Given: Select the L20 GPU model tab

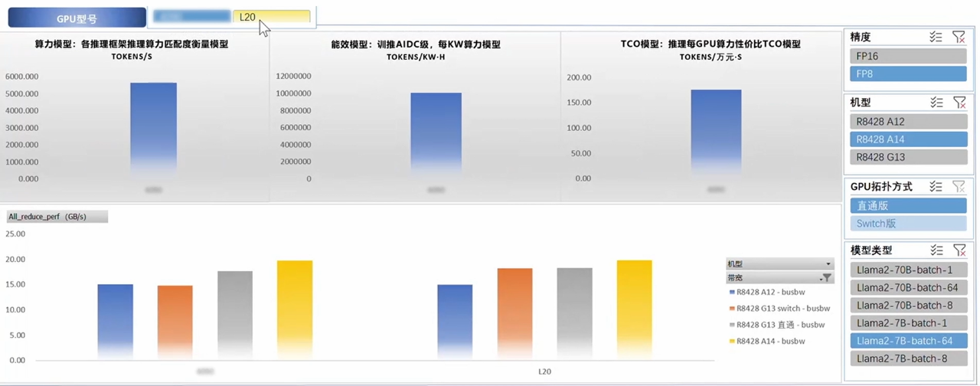Looking at the screenshot, I should click(272, 17).
